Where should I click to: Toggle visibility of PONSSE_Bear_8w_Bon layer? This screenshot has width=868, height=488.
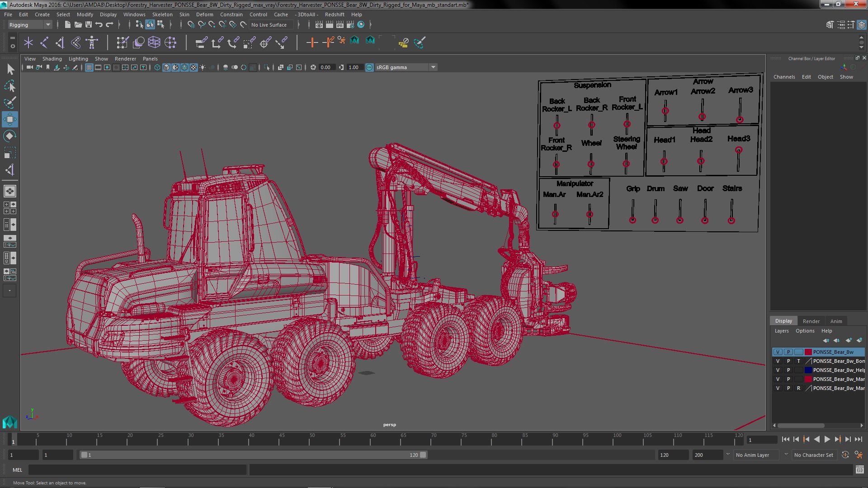point(778,361)
